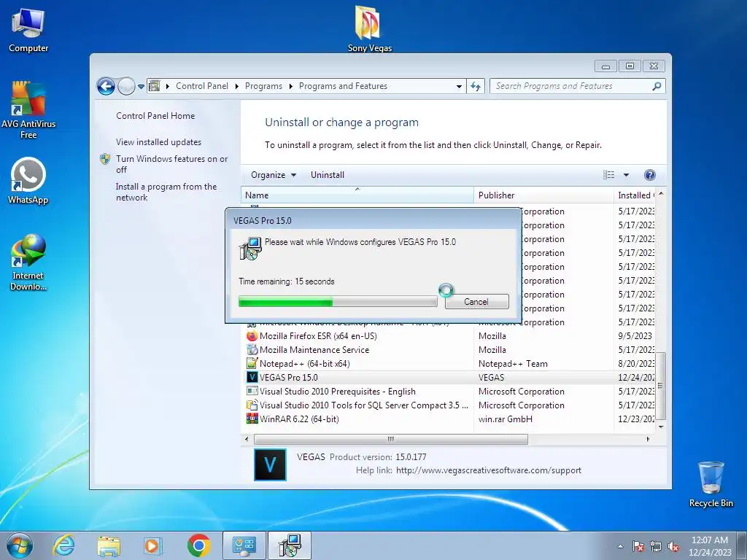This screenshot has width=747, height=560.
Task: Switch to Control Panel taskbar button
Action: [244, 545]
